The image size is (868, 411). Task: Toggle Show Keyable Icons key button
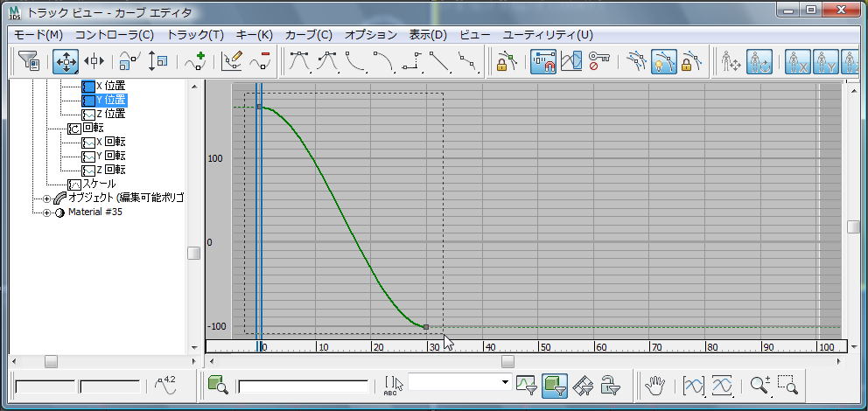pyautogui.click(x=598, y=61)
